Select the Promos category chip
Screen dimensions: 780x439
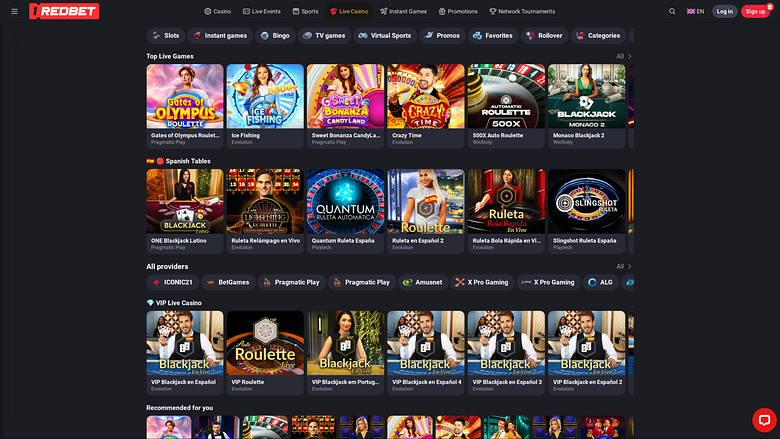442,36
